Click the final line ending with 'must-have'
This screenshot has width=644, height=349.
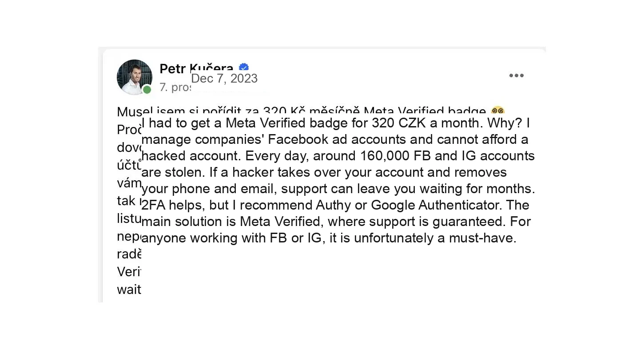tap(329, 238)
